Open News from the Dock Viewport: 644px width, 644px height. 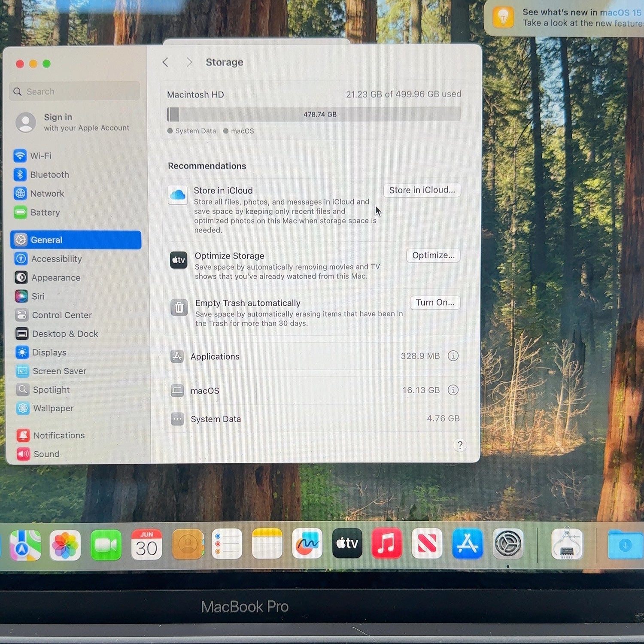tap(427, 543)
